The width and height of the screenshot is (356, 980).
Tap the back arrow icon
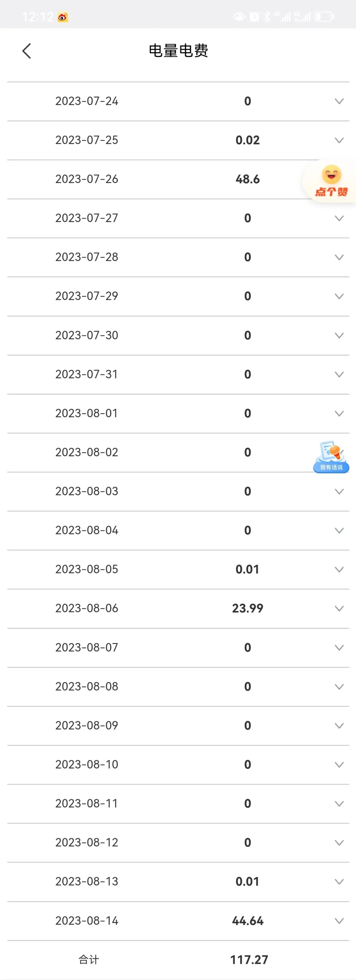[26, 50]
